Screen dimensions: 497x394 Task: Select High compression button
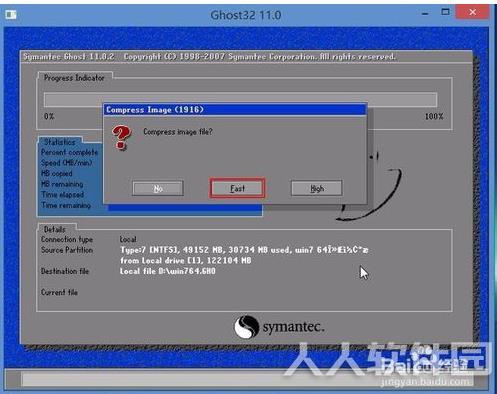(317, 188)
